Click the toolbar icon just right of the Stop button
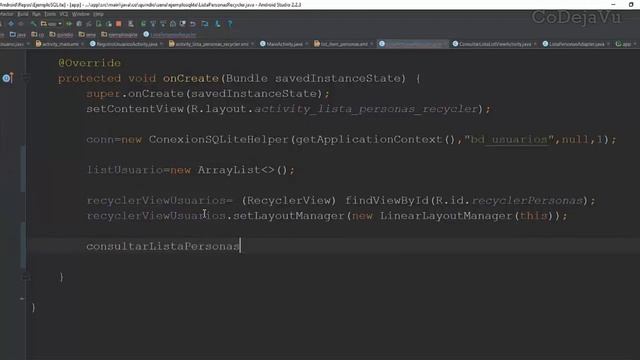The image size is (640, 360). point(131,24)
